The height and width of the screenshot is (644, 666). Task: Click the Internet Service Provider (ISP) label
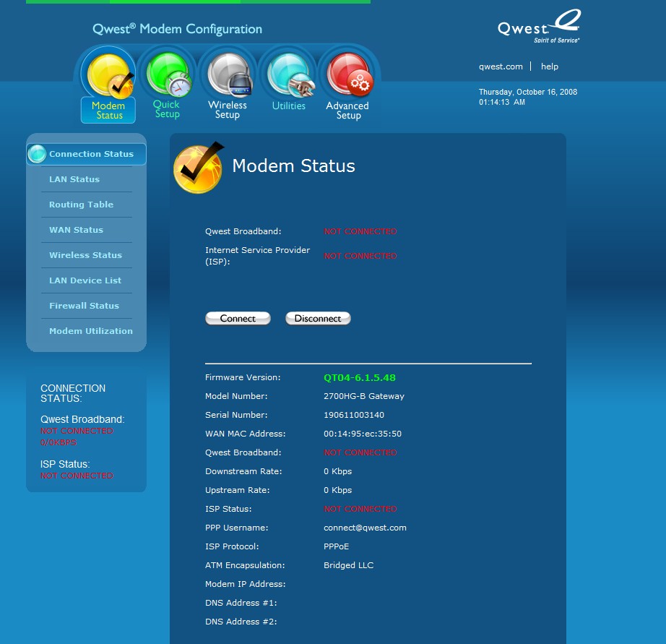[x=257, y=256]
